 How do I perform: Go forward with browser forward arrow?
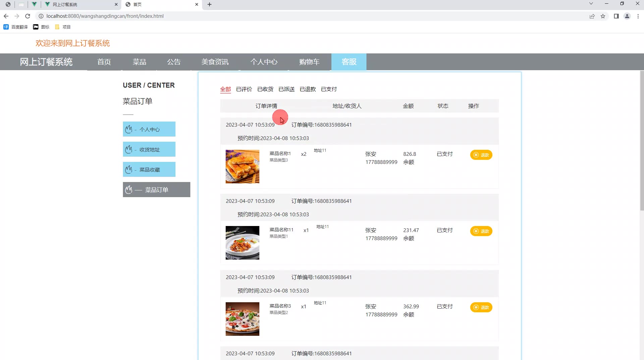[x=17, y=16]
